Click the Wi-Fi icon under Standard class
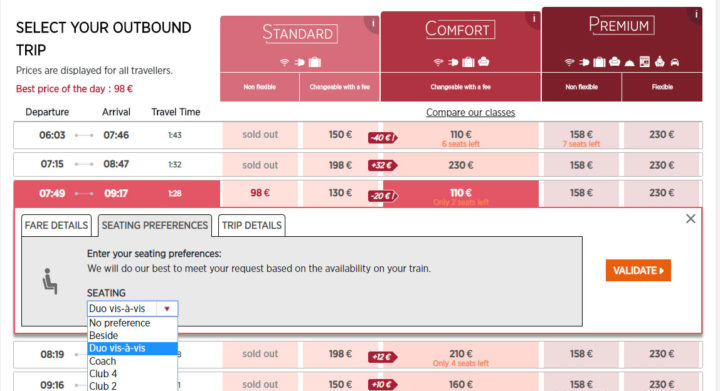The width and height of the screenshot is (720, 391). 284,62
